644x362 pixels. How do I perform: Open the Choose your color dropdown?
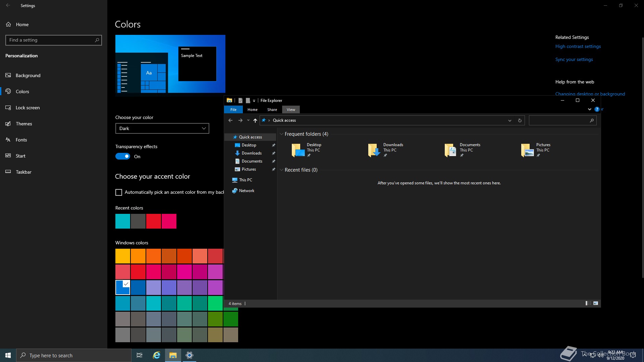pyautogui.click(x=162, y=128)
